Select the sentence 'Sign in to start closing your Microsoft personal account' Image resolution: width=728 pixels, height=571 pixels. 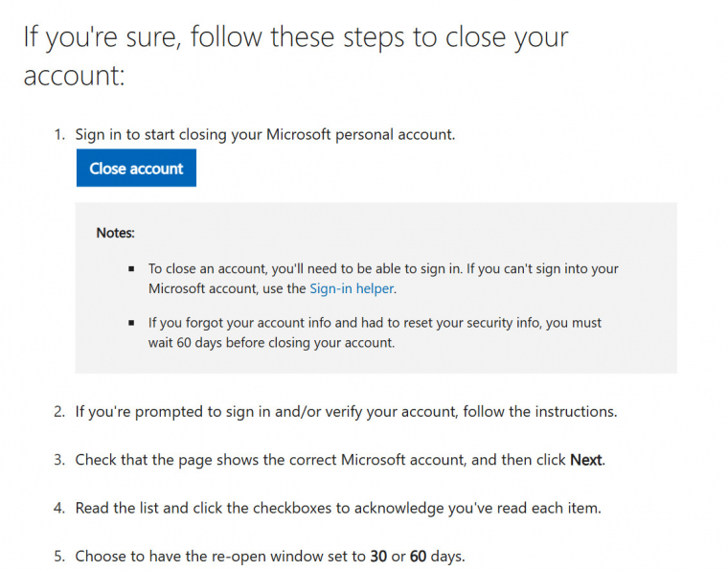[264, 134]
